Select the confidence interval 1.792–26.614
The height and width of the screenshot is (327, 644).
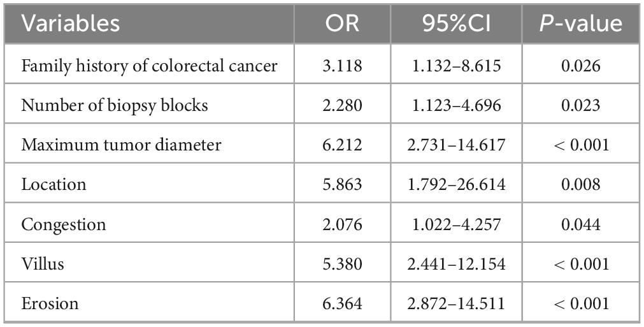456,184
